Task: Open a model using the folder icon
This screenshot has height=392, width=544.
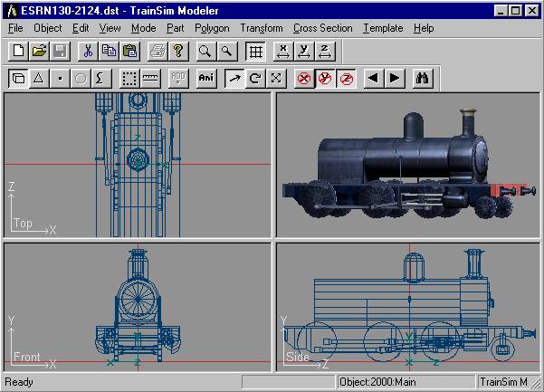Action: tap(38, 52)
